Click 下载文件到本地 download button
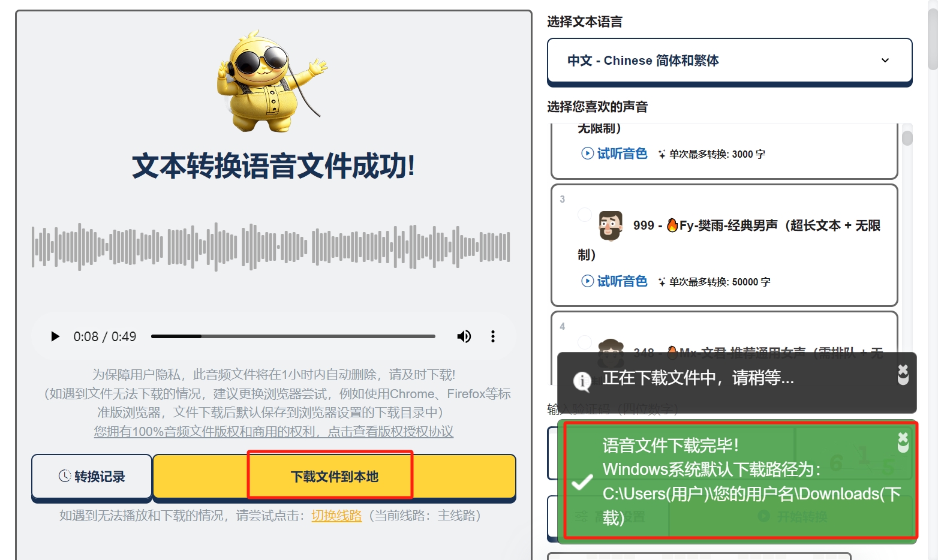 [x=335, y=477]
